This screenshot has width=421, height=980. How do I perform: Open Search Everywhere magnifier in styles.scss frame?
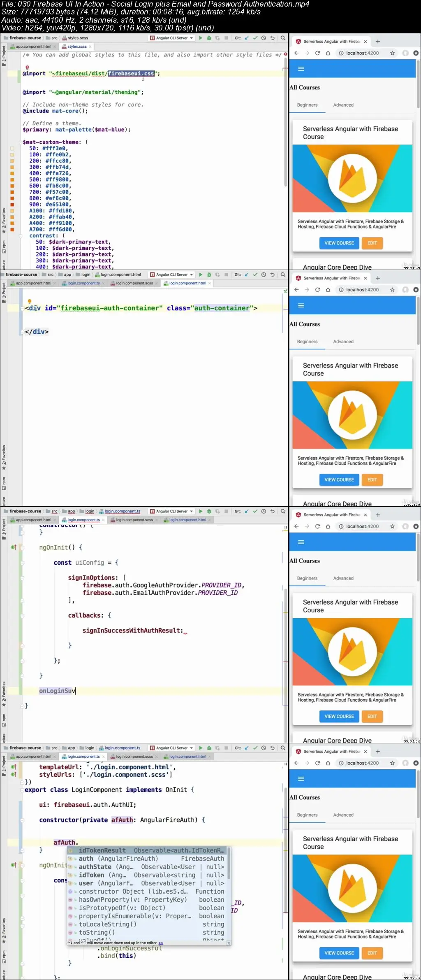click(x=283, y=38)
